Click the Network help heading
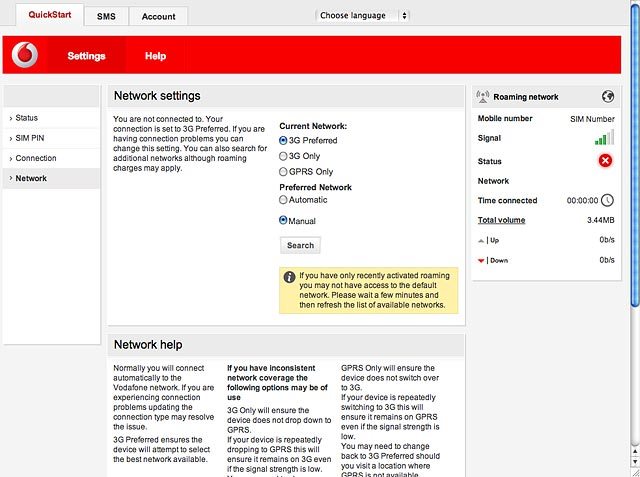This screenshot has width=640, height=477. click(148, 344)
